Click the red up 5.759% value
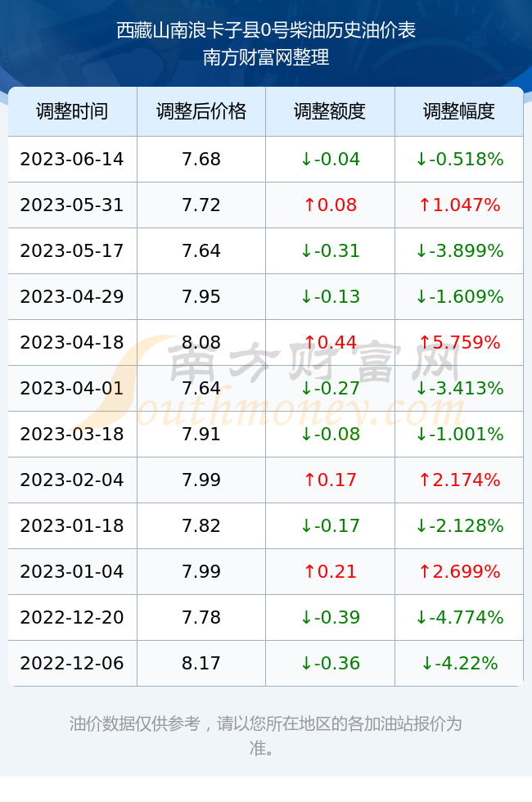532x802 pixels. tap(459, 342)
